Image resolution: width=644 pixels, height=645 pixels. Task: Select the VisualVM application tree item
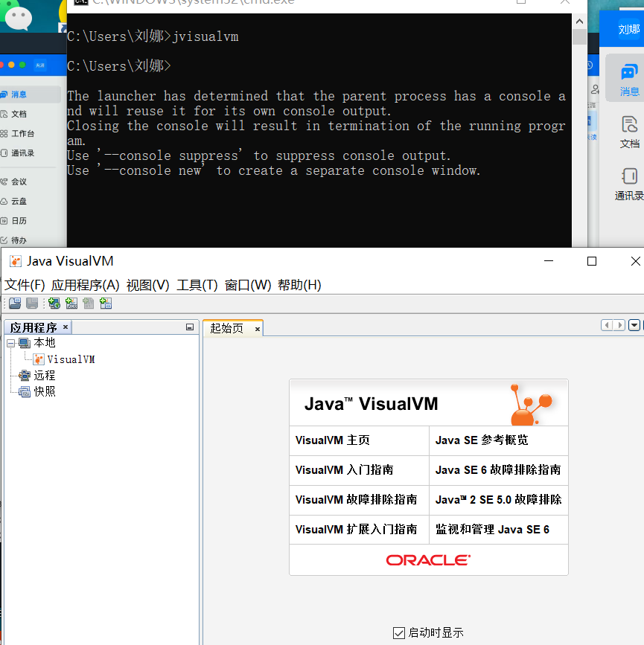(x=71, y=359)
